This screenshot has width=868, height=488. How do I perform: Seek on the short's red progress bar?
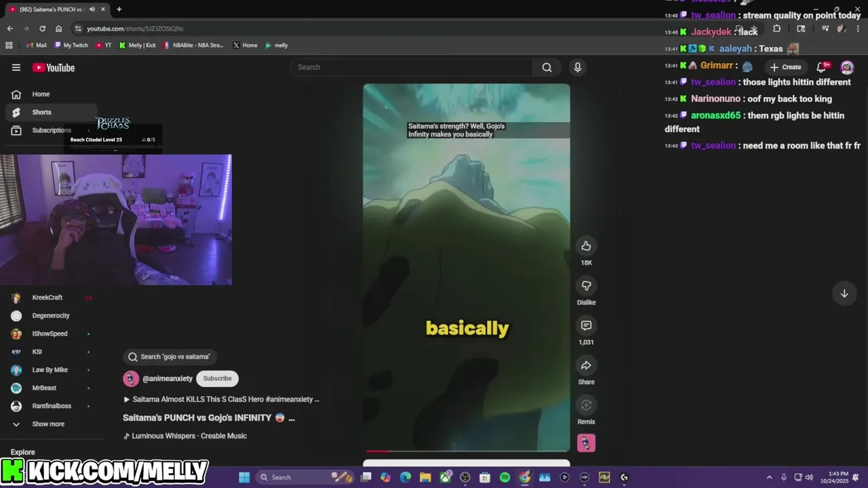coord(467,451)
